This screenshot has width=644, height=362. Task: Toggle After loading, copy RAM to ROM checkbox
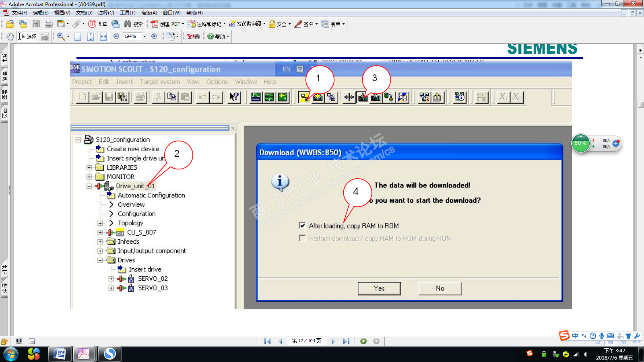[302, 226]
